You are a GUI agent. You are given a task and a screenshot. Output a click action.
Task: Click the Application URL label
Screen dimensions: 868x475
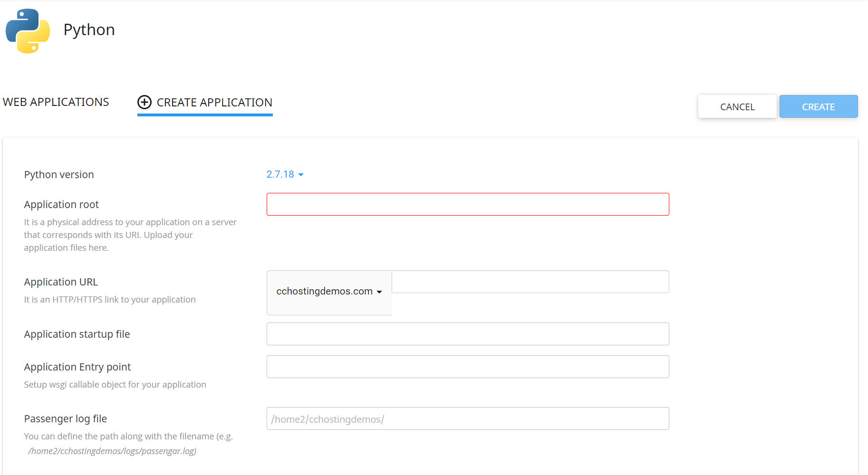(x=61, y=282)
